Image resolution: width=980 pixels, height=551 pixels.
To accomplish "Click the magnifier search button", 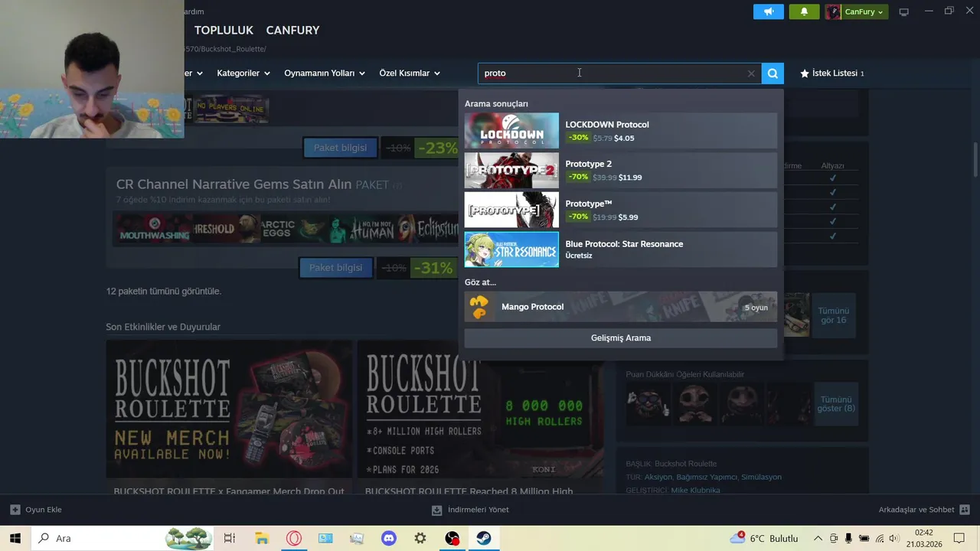I will (x=773, y=73).
